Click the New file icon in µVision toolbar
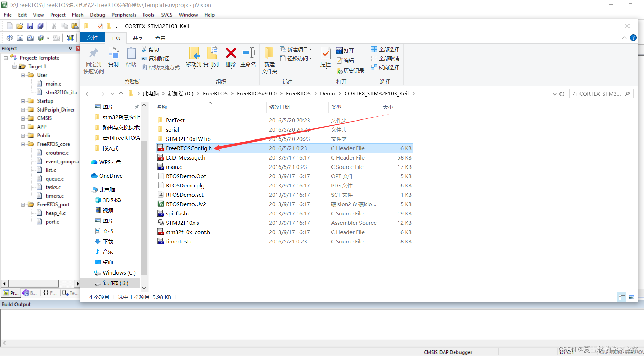 10,26
